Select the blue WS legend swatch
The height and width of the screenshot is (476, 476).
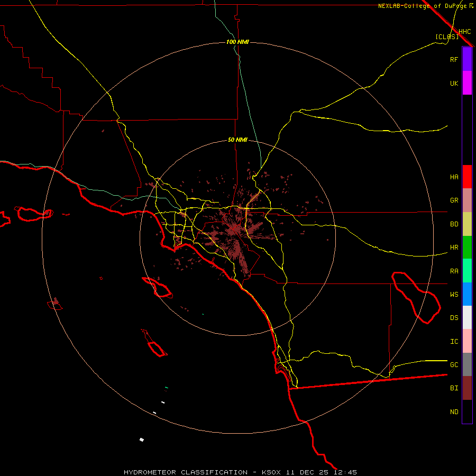(x=467, y=294)
